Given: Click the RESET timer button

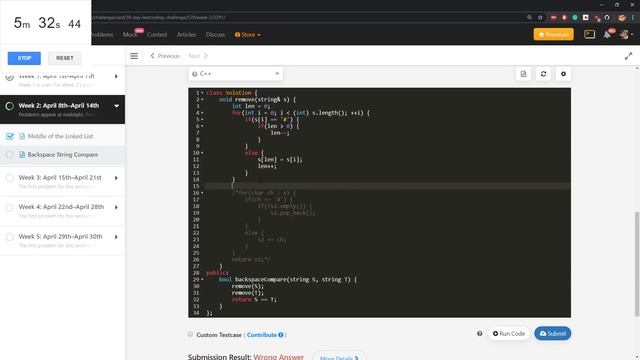Looking at the screenshot, I should (64, 58).
